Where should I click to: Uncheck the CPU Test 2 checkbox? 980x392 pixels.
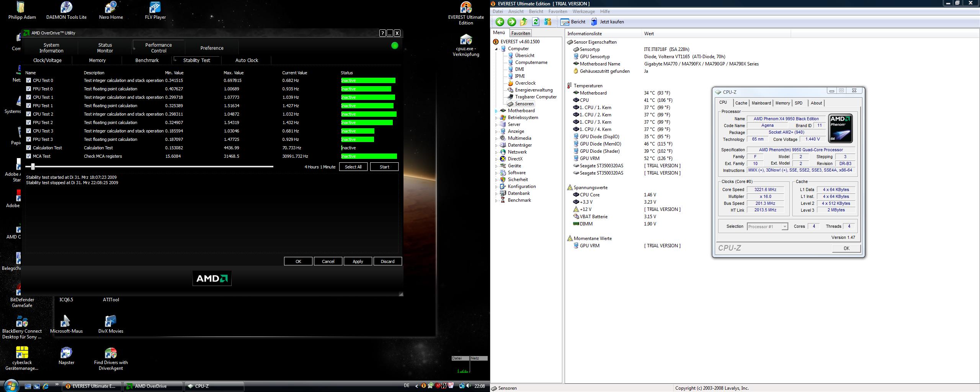(x=28, y=114)
